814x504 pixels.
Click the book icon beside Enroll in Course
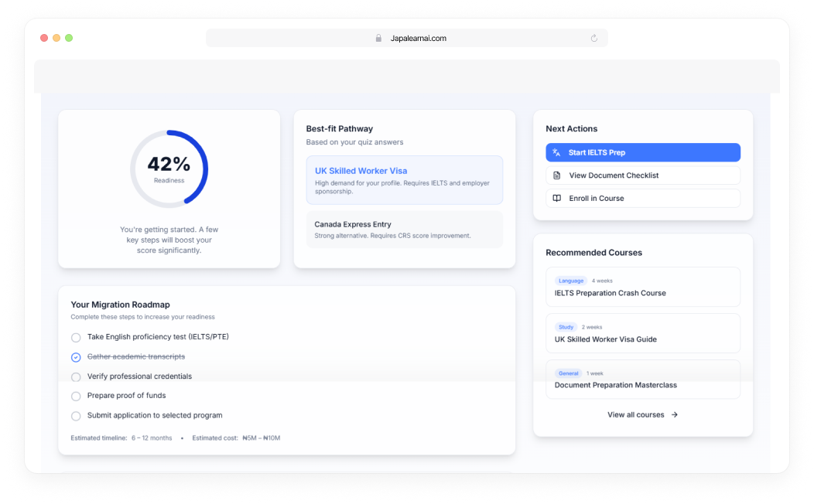tap(556, 199)
